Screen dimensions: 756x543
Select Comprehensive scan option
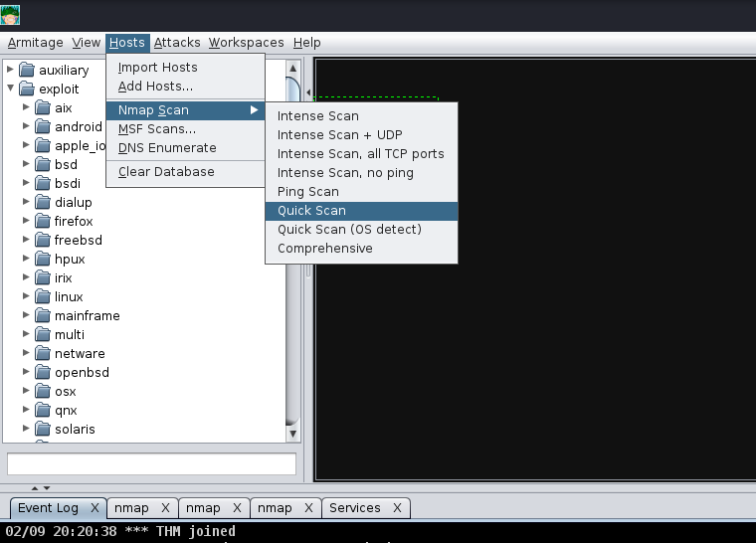click(361, 248)
